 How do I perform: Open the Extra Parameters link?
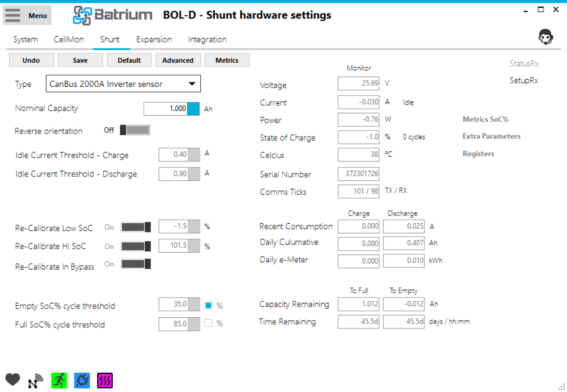[491, 136]
